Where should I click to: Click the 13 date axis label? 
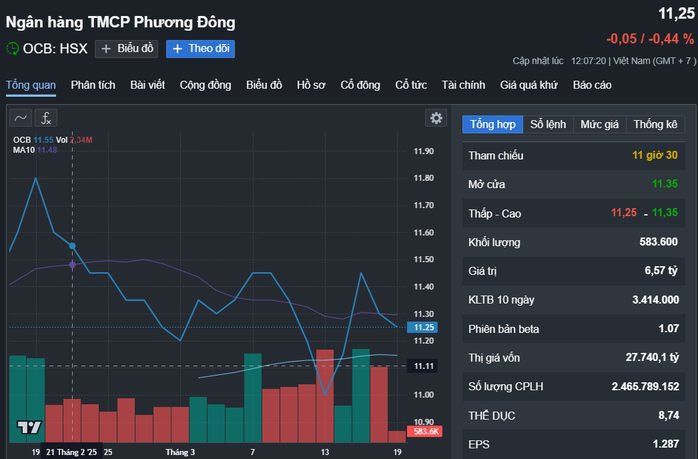(325, 452)
